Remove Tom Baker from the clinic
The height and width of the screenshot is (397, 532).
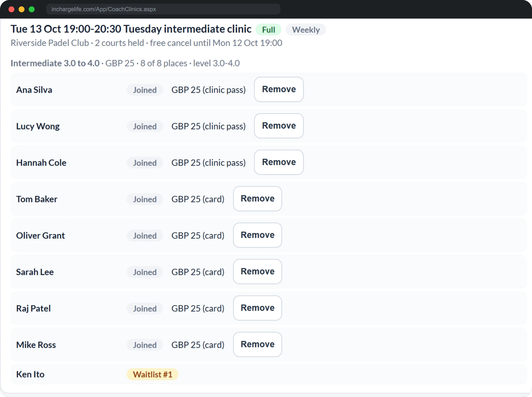257,199
